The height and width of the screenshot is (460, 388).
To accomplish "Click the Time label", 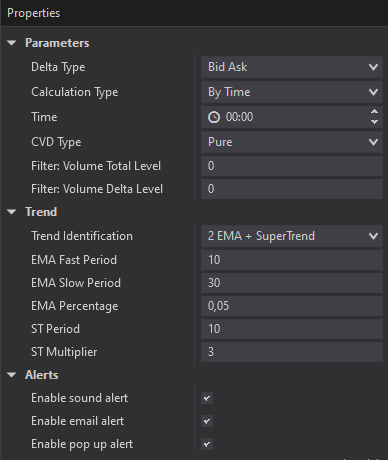I will coord(44,117).
